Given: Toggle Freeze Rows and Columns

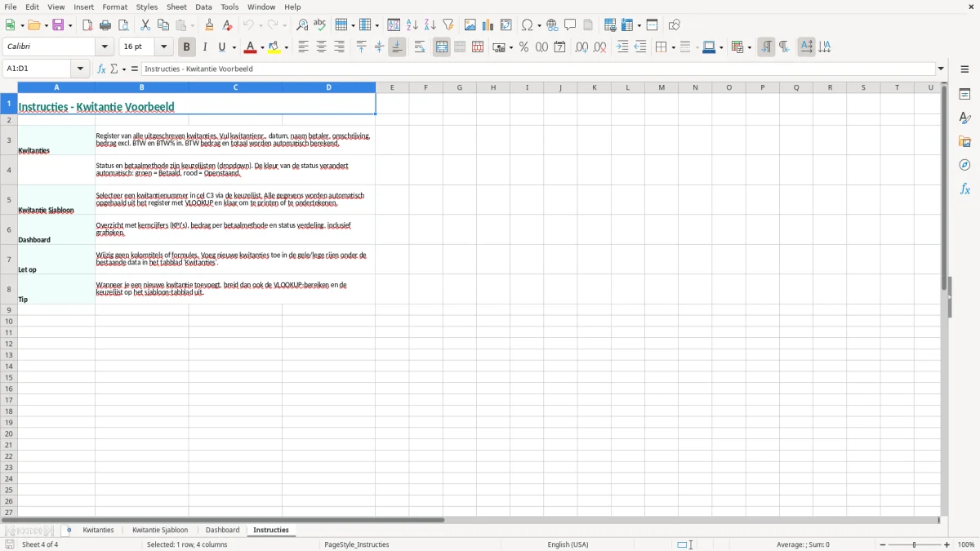Looking at the screenshot, I should pyautogui.click(x=627, y=25).
